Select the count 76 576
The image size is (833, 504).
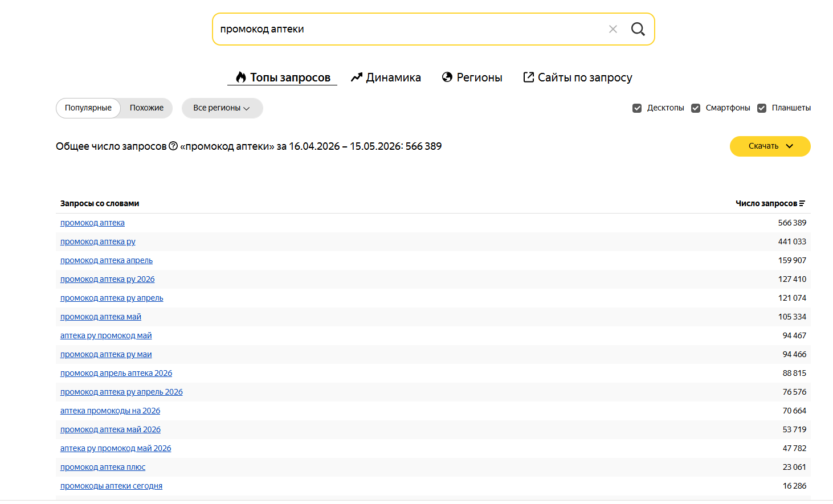pyautogui.click(x=794, y=392)
